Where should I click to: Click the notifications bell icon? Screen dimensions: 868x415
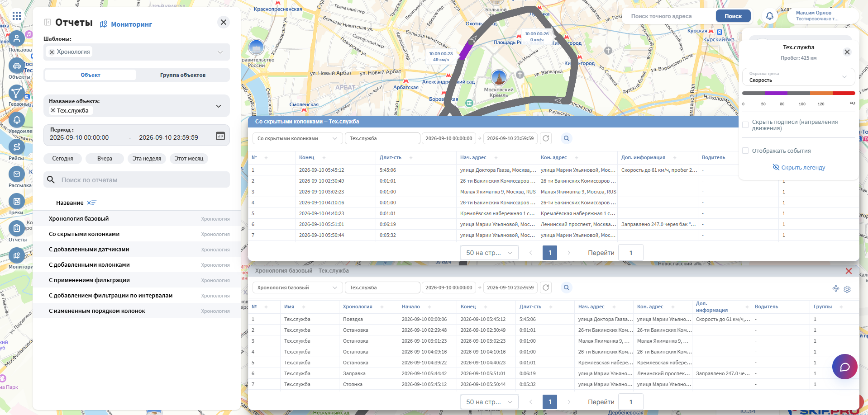point(770,16)
